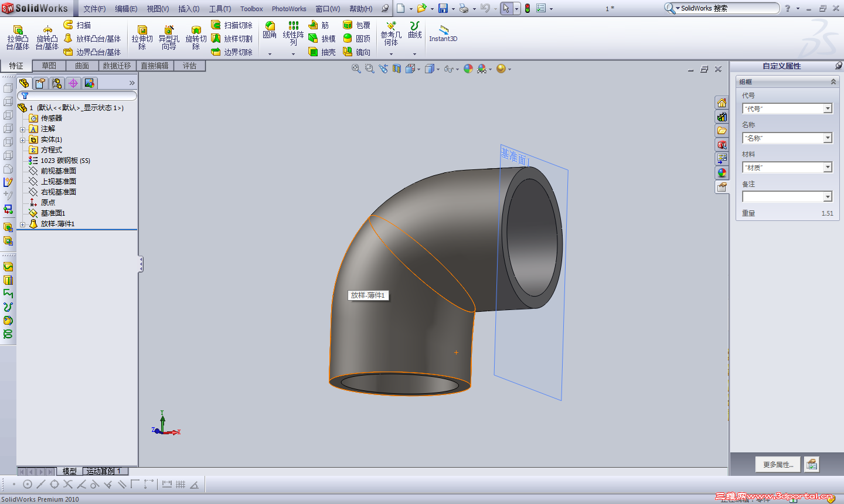Select the Fillet (圆角) tool
This screenshot has width=844, height=504.
pyautogui.click(x=270, y=30)
